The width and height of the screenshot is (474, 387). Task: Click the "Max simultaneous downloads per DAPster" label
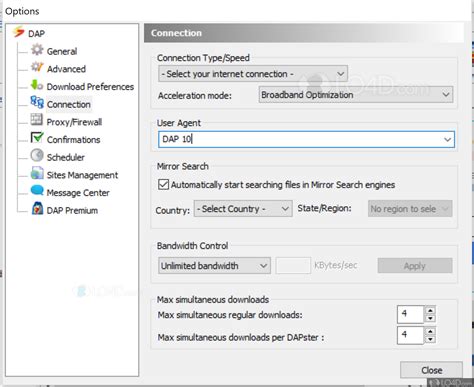tap(241, 337)
